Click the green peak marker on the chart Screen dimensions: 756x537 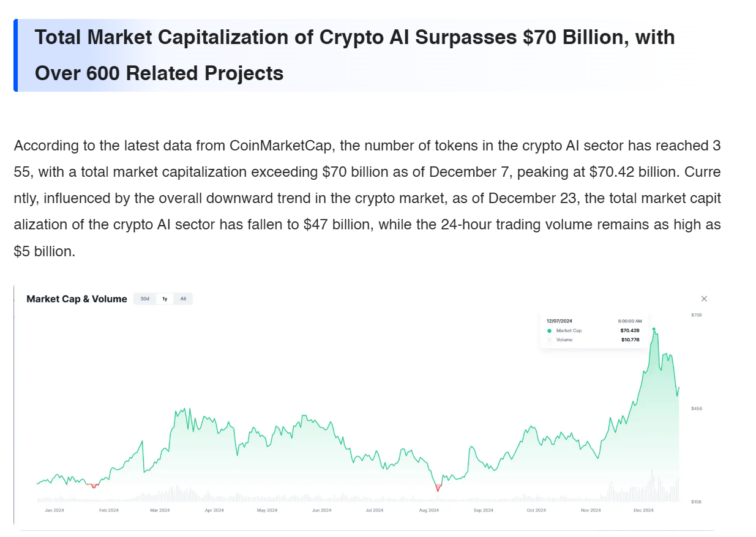[x=654, y=329]
